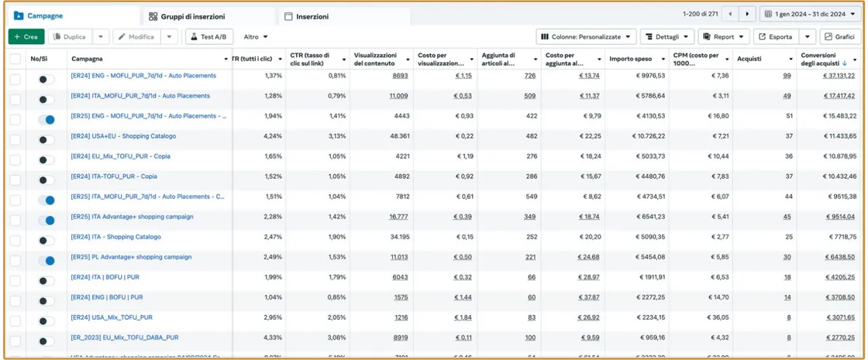Click conversion value € 6438,50
The width and height of the screenshot is (868, 360).
(842, 257)
